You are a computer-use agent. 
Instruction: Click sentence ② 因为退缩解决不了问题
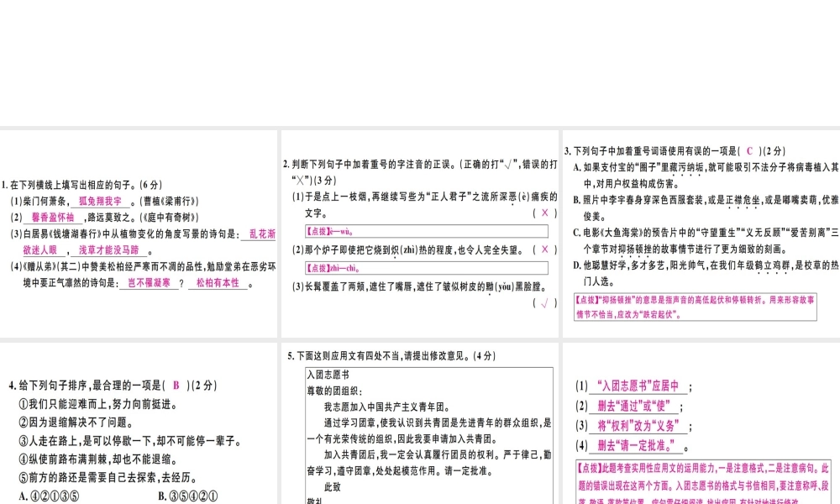click(76, 423)
